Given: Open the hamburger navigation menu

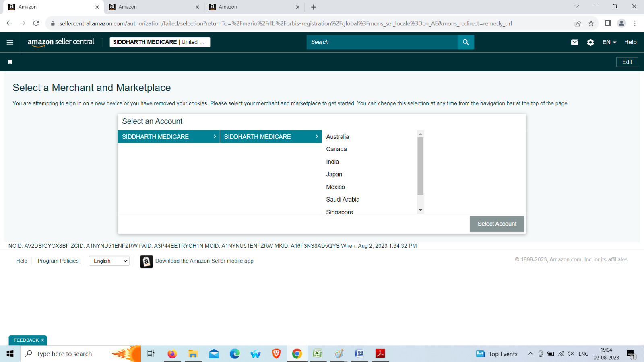Looking at the screenshot, I should [x=10, y=42].
